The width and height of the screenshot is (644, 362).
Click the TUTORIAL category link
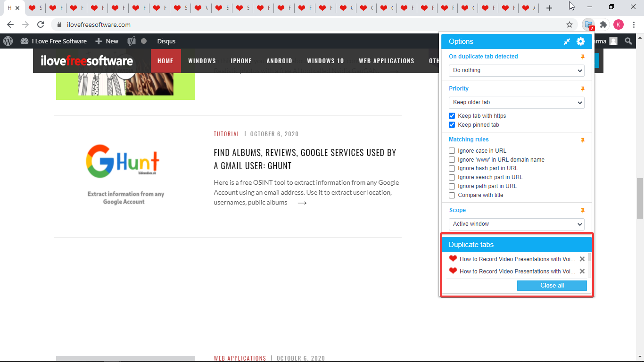point(227,134)
